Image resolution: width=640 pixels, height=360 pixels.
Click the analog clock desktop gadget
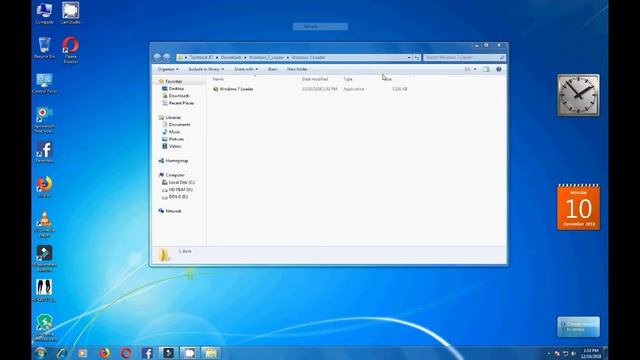578,95
